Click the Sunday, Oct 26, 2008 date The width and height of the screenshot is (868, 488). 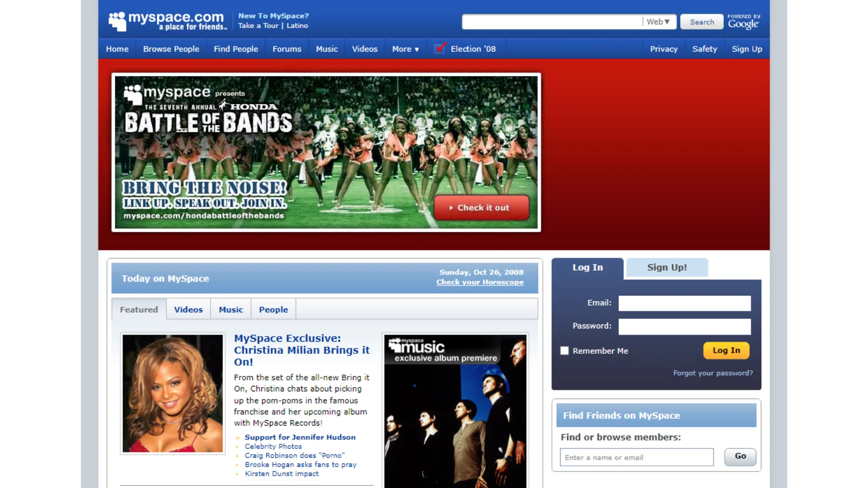click(x=481, y=272)
